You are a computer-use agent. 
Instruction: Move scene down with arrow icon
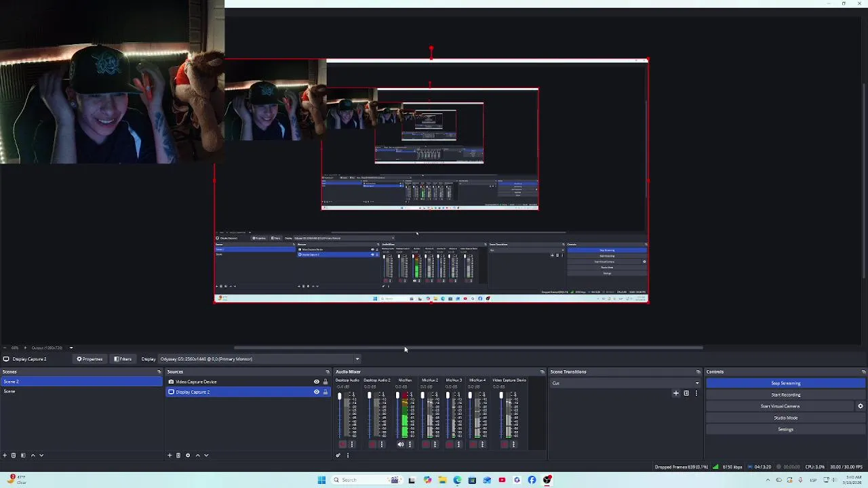(x=41, y=455)
